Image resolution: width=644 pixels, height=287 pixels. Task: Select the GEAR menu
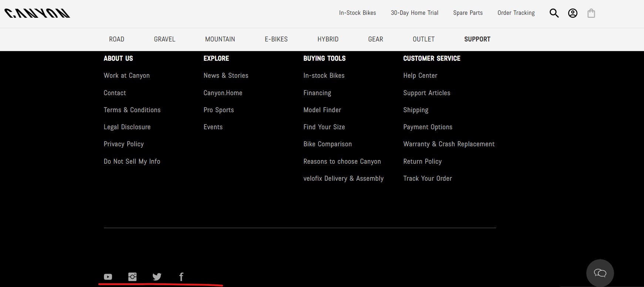[376, 39]
